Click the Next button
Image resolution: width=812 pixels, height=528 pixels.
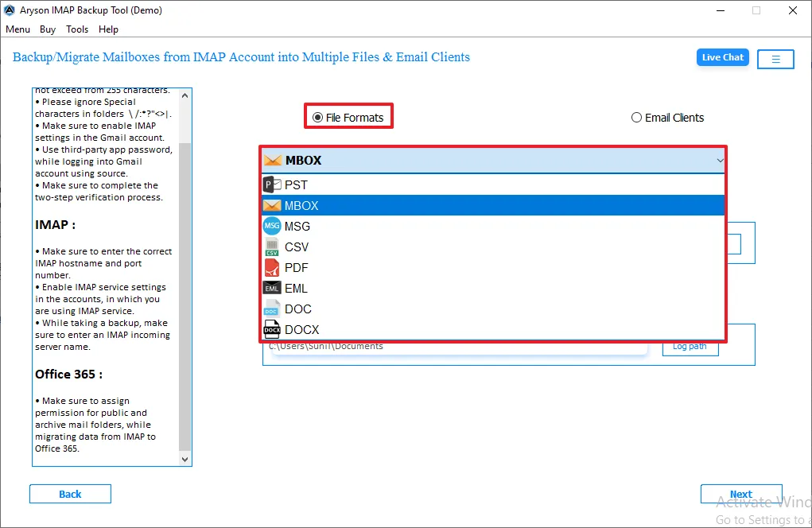tap(741, 494)
